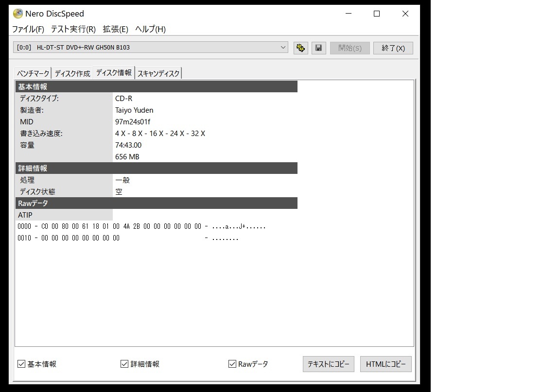The image size is (560, 392).
Task: Uncheck the 詳細情報 checkbox
Action: 124,364
